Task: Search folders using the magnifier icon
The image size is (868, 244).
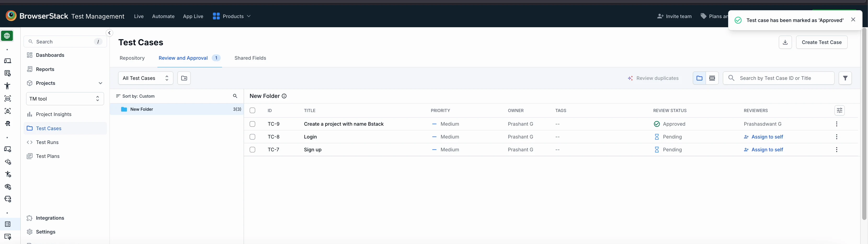Action: tap(235, 96)
